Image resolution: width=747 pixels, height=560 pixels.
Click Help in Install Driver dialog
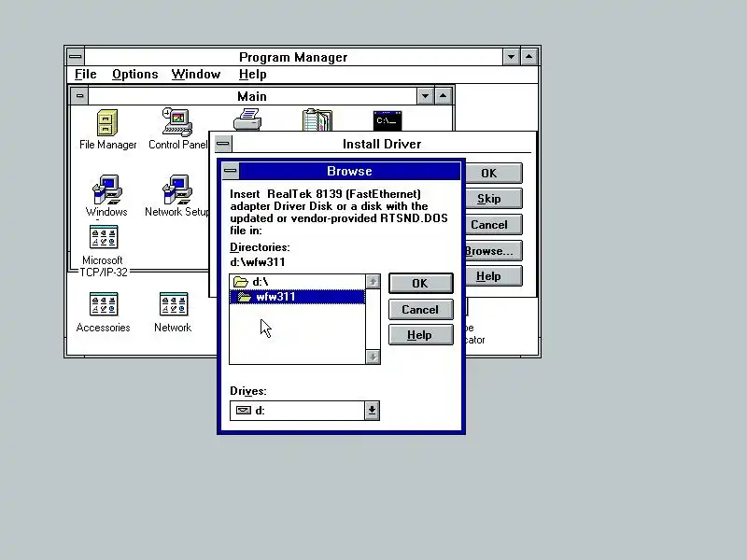(494, 276)
